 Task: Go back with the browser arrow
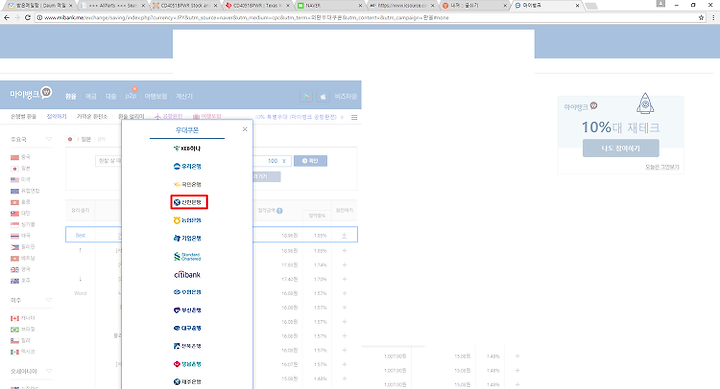pyautogui.click(x=6, y=17)
